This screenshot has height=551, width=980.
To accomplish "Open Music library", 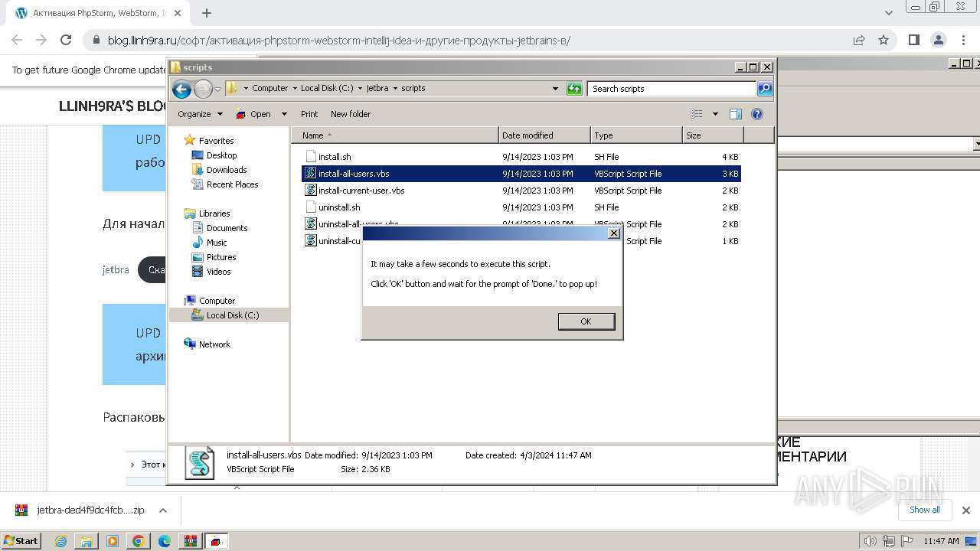I will click(x=217, y=243).
